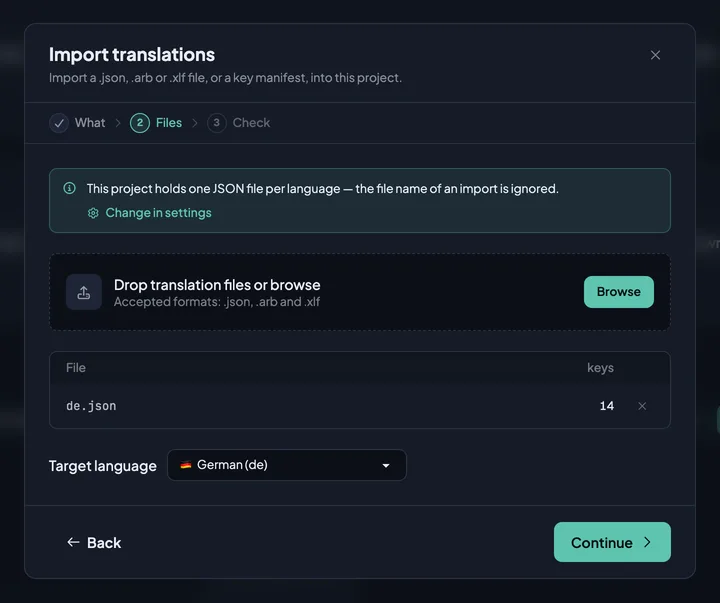
Task: Click the keys count 14
Action: point(607,406)
